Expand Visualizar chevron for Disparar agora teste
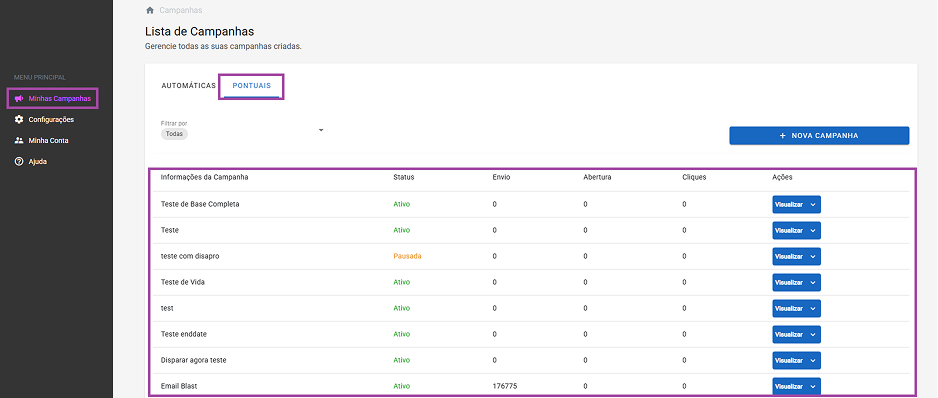 point(813,360)
